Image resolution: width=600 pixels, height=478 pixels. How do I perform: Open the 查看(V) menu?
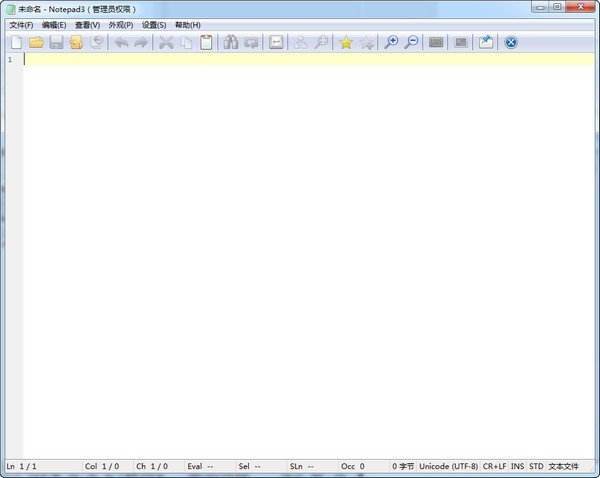88,25
